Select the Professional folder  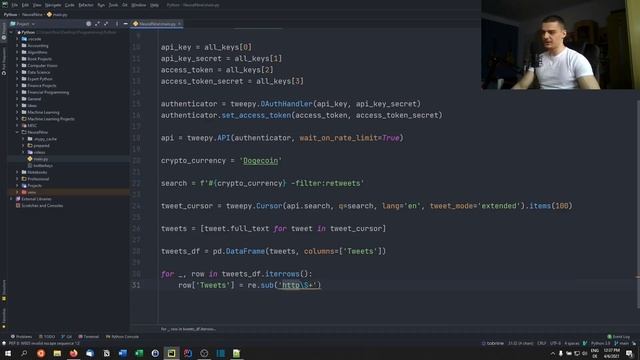38,179
